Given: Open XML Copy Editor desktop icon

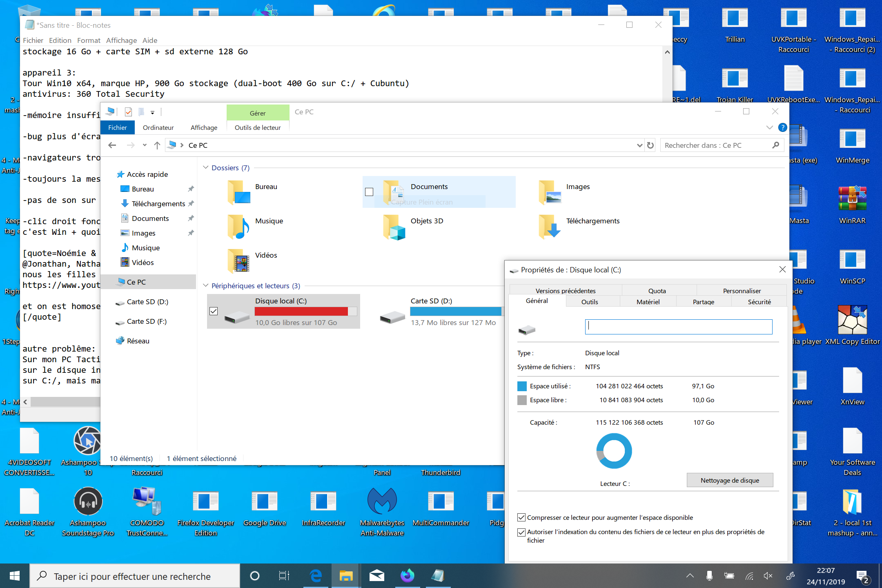Looking at the screenshot, I should coord(852,325).
